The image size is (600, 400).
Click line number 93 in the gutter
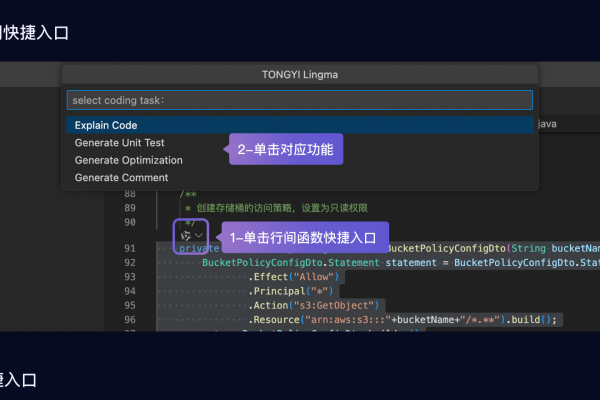pyautogui.click(x=130, y=276)
